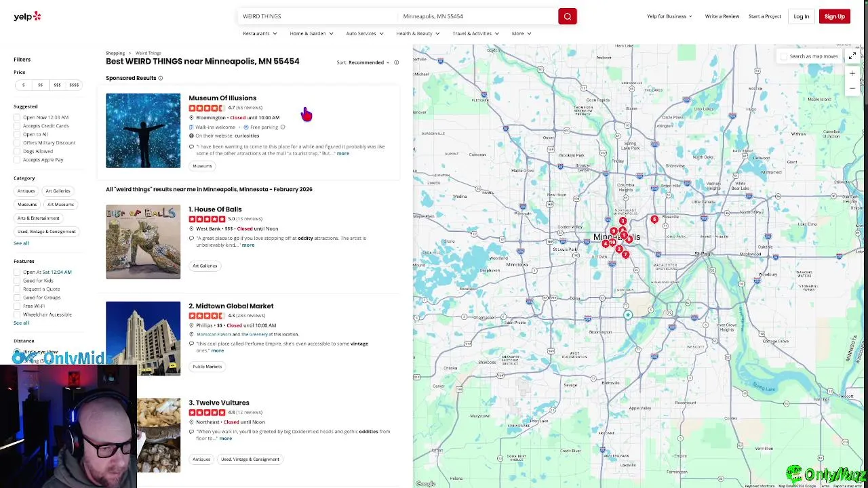This screenshot has height=488, width=868.
Task: Enable Wheelchair Accessible feature
Action: [17, 314]
